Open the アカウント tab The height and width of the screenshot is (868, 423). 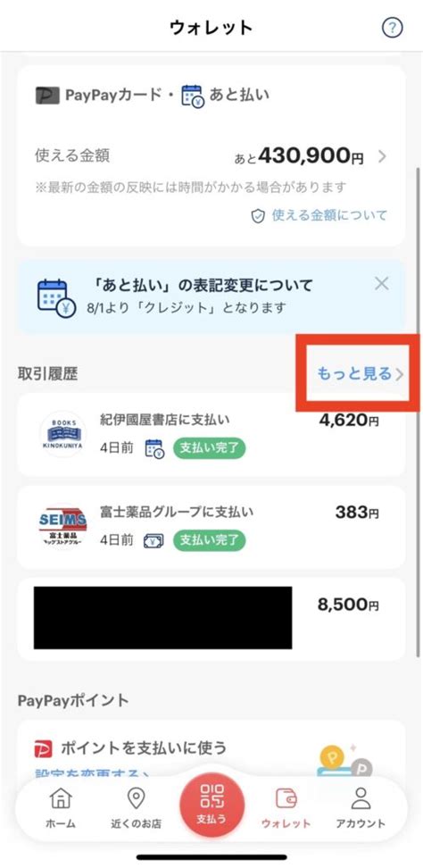[x=361, y=808]
